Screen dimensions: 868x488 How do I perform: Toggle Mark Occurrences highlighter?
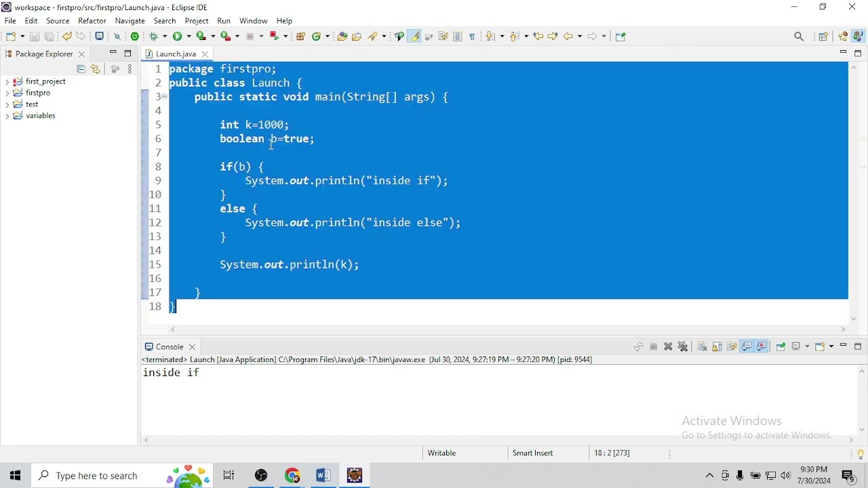(416, 37)
